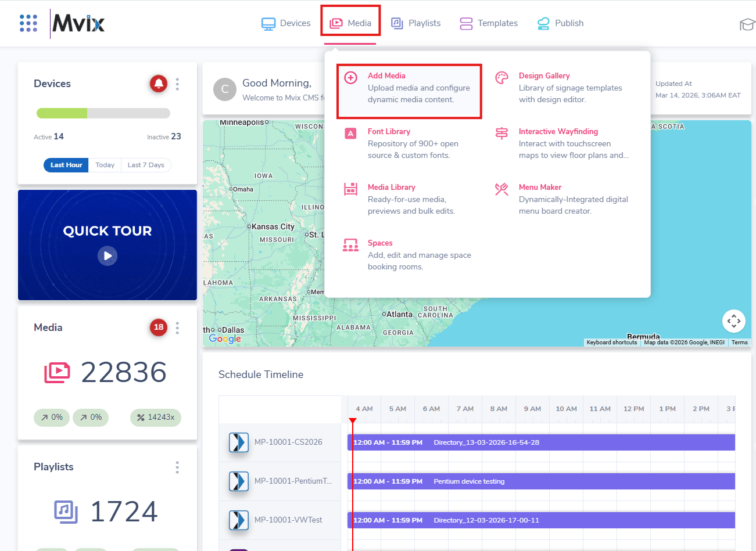This screenshot has height=551, width=756.
Task: Open the map Terms link
Action: click(x=739, y=343)
